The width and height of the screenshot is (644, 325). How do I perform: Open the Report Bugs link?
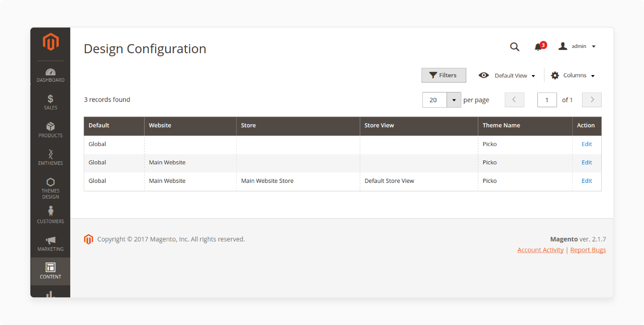(x=588, y=250)
